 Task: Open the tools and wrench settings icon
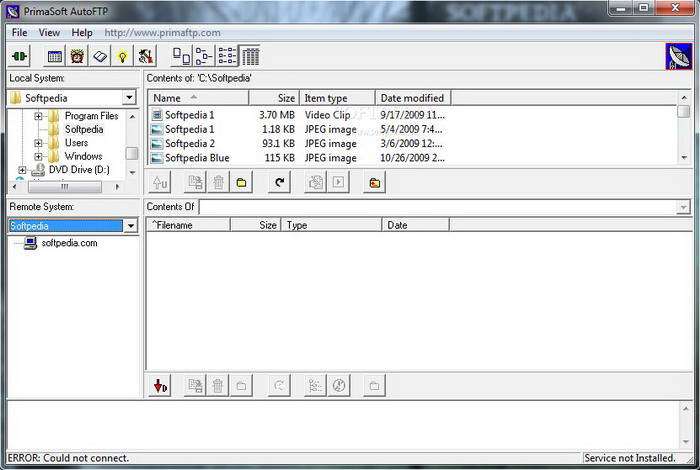[x=145, y=56]
